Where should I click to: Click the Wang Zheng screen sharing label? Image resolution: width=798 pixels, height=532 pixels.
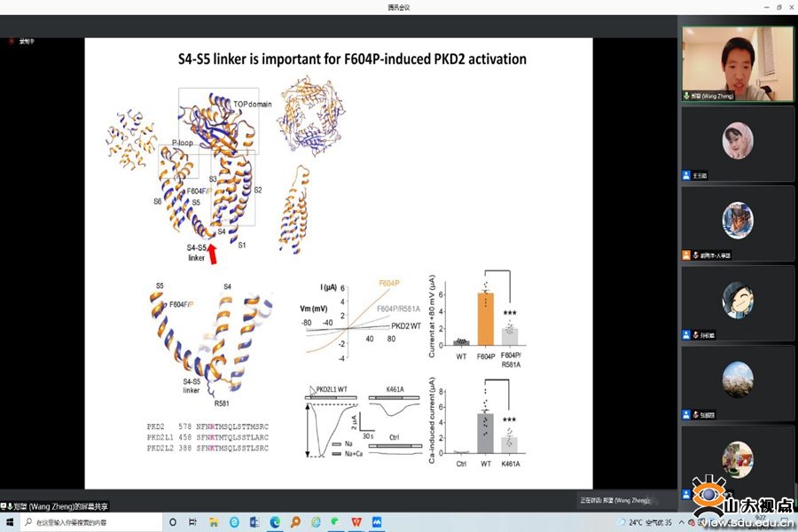(x=55, y=506)
